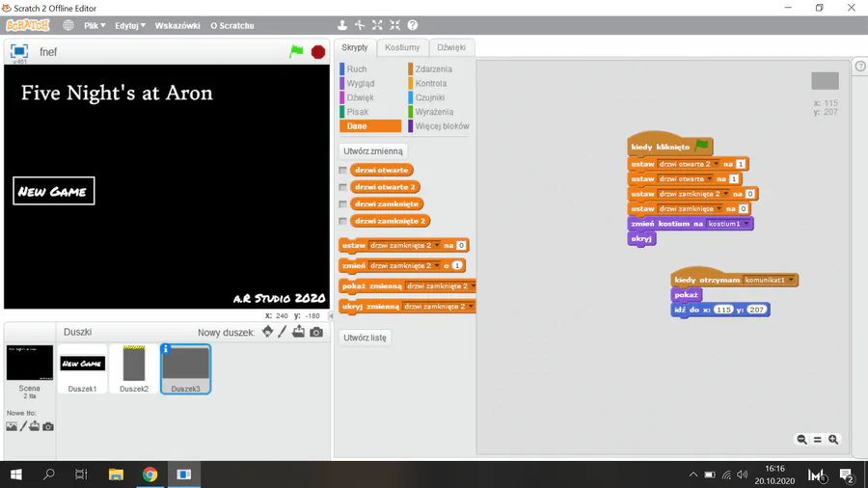Select the Wygląd block category
This screenshot has height=488, width=868.
pos(361,84)
